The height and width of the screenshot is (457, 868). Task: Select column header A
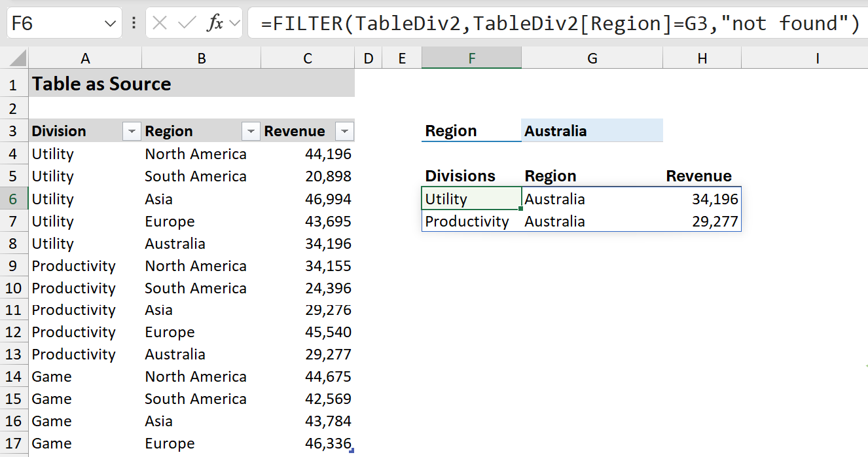point(85,59)
